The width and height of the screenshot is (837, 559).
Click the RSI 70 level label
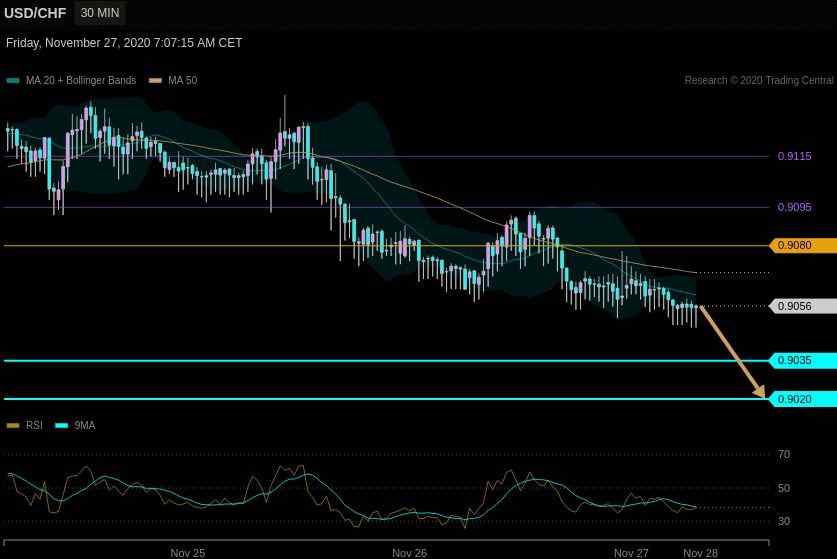[784, 454]
